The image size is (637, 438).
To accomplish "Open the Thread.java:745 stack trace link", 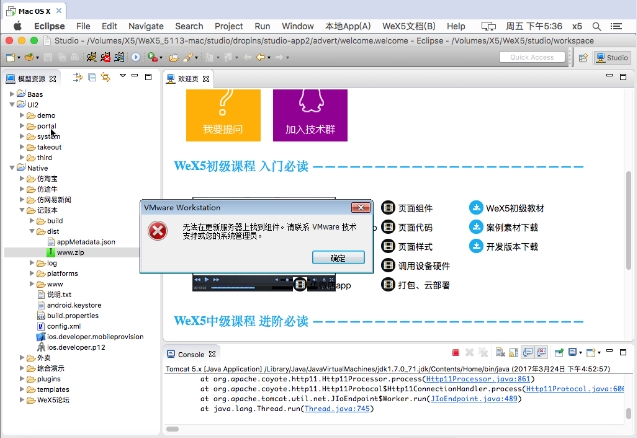I will [337, 408].
